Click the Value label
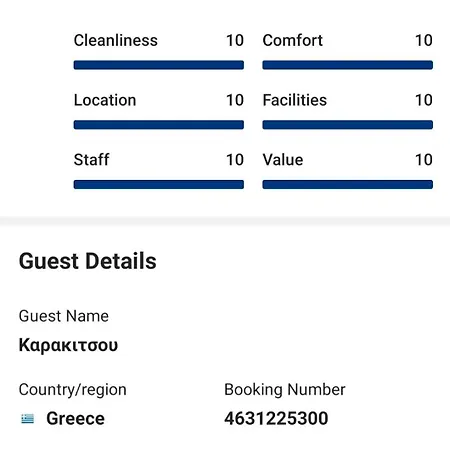This screenshot has width=450, height=450. 283,160
